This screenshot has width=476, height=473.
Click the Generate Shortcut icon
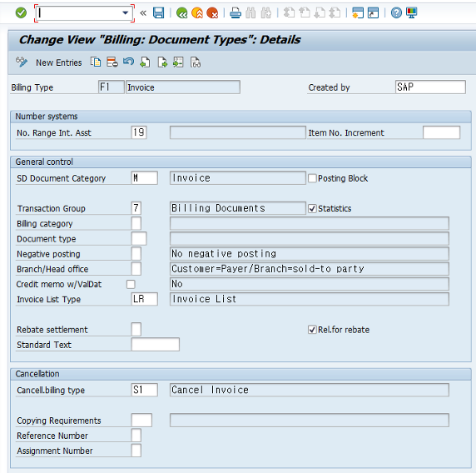click(373, 13)
